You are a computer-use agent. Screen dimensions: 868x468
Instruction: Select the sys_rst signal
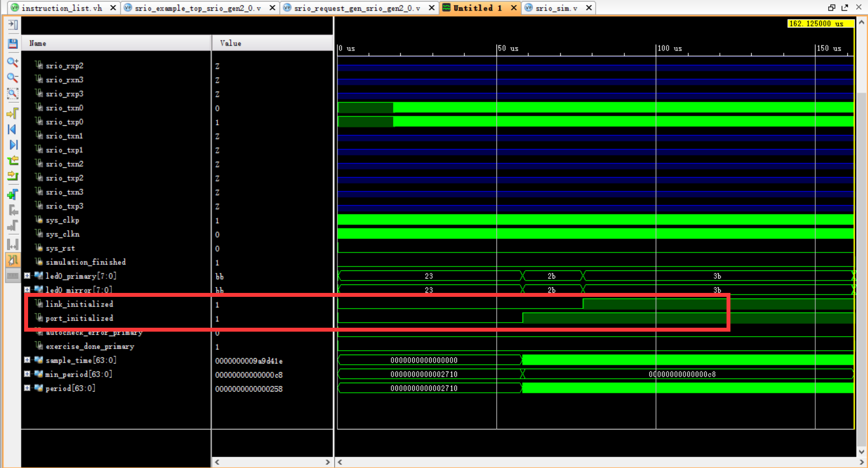[x=60, y=248]
